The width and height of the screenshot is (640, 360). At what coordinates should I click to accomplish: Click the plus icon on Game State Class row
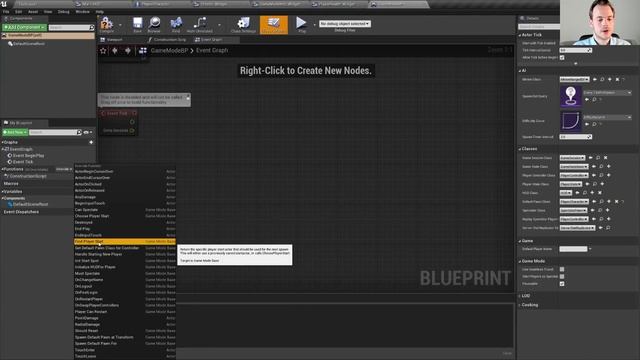[x=609, y=166]
